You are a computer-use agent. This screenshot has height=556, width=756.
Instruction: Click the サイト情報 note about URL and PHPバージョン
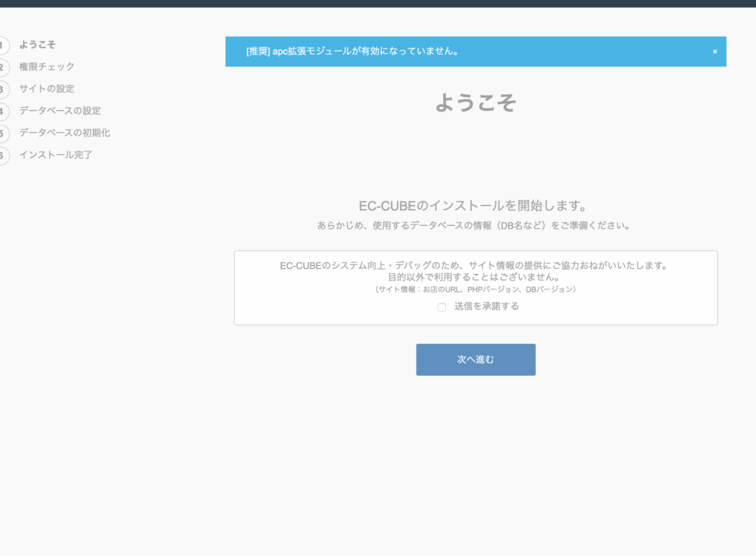(475, 290)
